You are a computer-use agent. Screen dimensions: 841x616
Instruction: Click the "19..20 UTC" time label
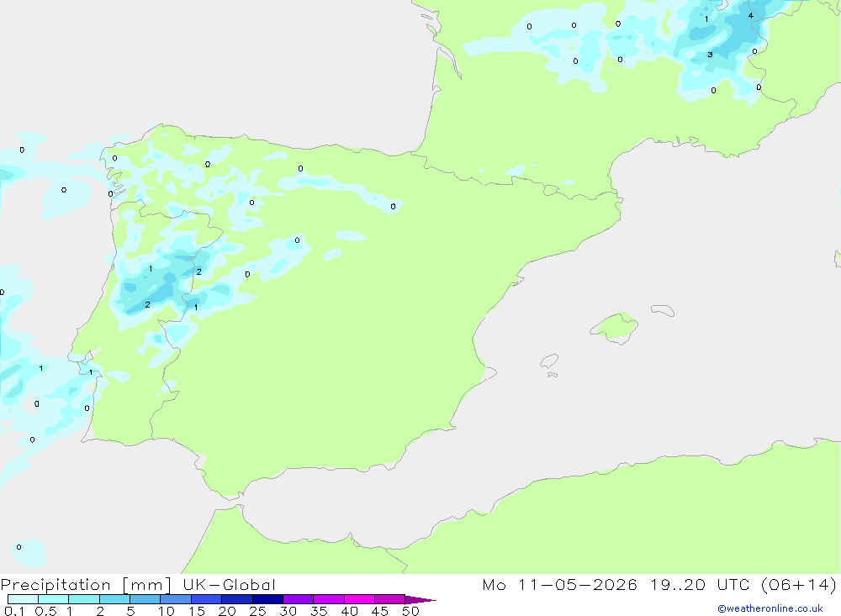[701, 584]
